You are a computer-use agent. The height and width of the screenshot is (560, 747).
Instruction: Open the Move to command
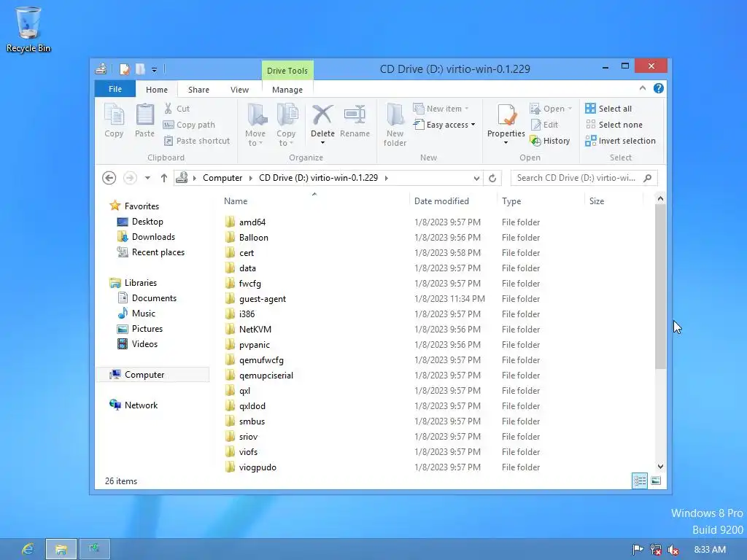click(256, 125)
